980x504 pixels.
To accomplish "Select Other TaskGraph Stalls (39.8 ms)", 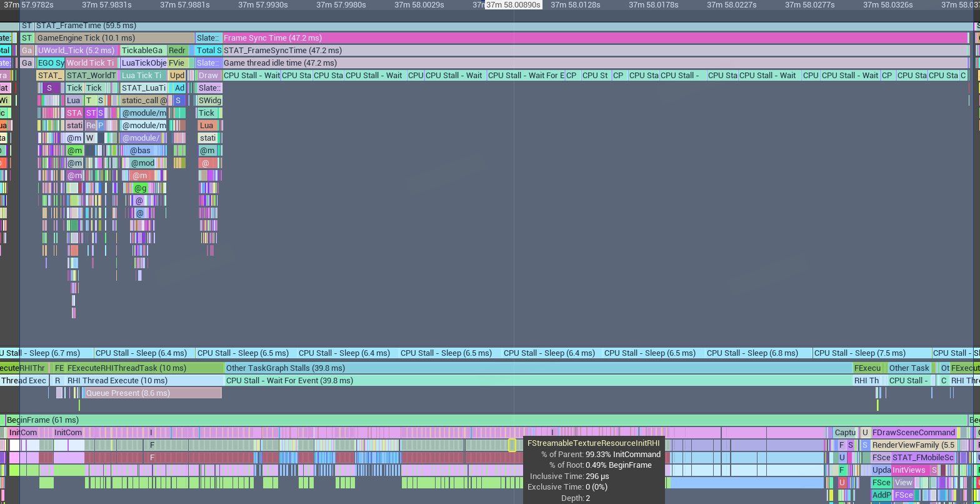I will (x=538, y=368).
